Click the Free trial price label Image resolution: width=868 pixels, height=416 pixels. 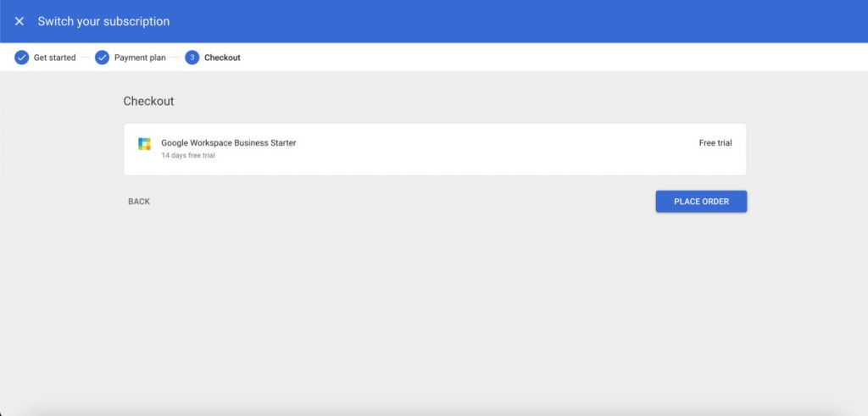[715, 142]
